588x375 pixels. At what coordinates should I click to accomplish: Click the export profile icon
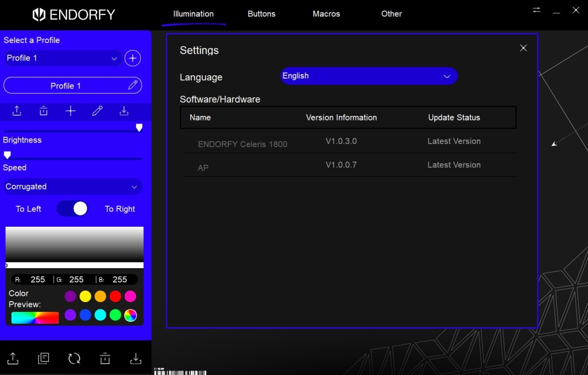point(17,111)
